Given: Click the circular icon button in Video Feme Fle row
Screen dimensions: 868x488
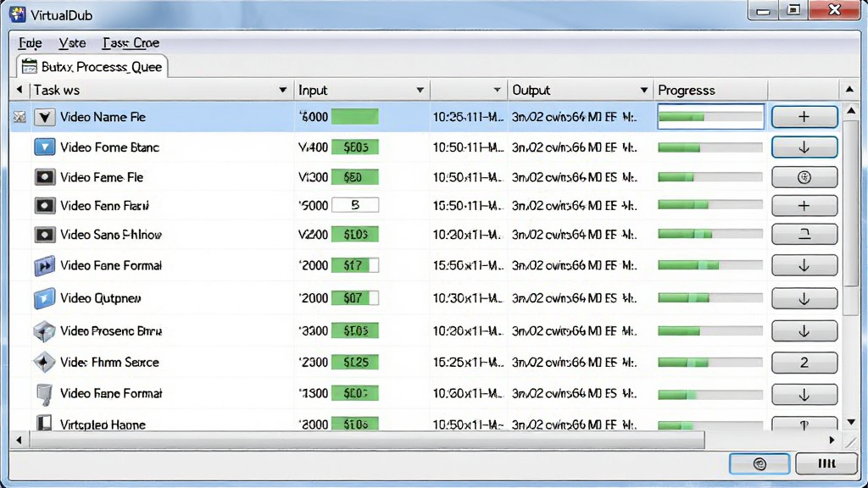Looking at the screenshot, I should 804,177.
